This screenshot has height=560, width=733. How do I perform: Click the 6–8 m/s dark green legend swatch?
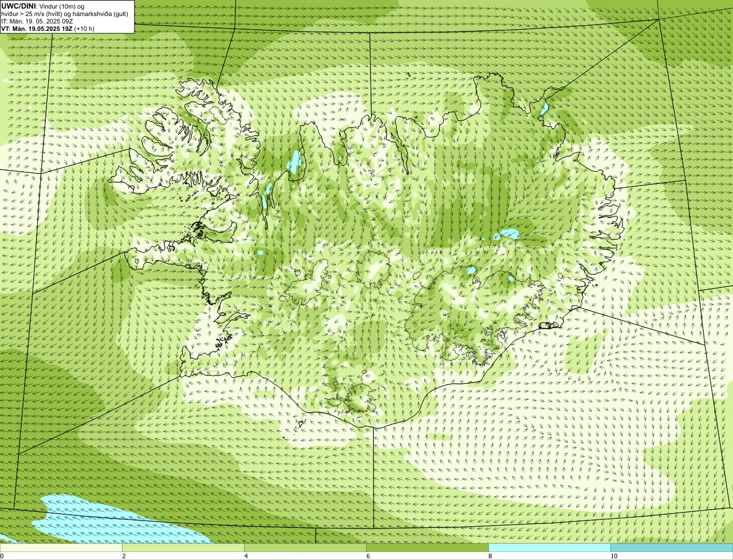[x=427, y=548]
